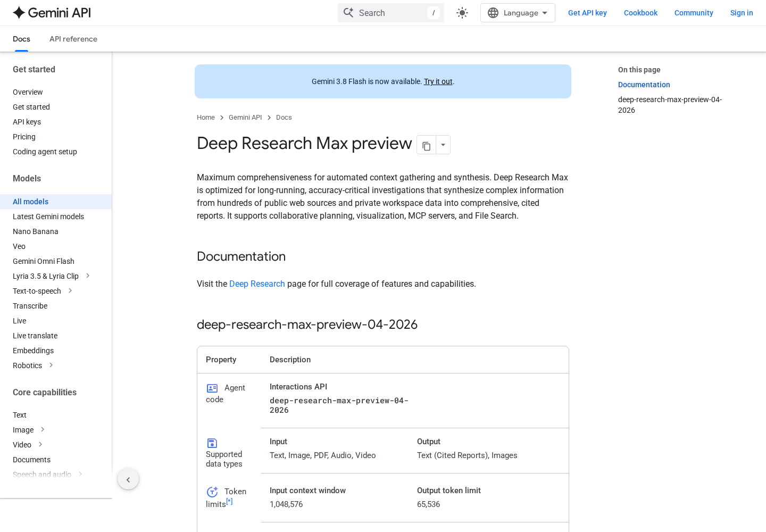Follow the 'Try it out' banner link

coord(438,81)
